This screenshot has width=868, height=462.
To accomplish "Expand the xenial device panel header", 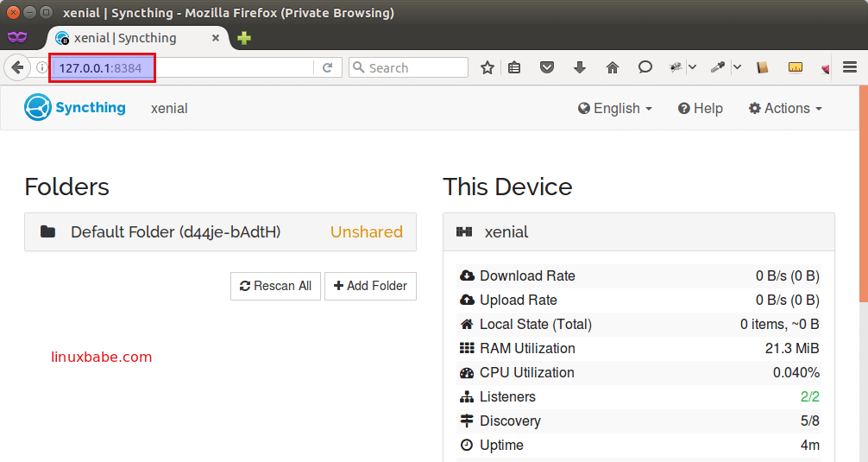I will pyautogui.click(x=638, y=231).
